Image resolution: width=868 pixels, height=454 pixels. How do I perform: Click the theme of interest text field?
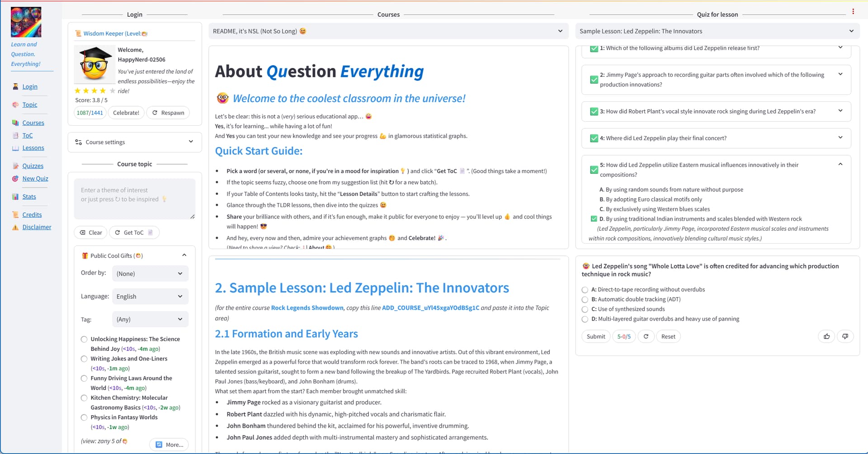coord(135,199)
